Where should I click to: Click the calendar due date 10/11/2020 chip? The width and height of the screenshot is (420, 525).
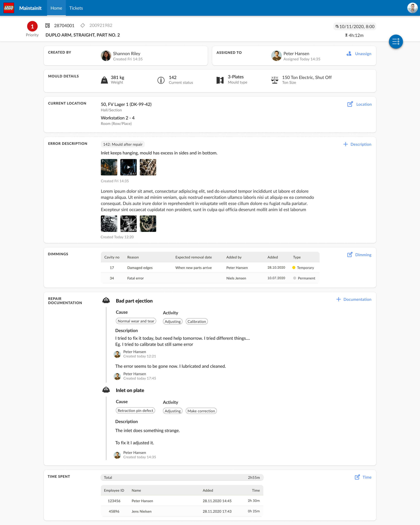(x=354, y=26)
